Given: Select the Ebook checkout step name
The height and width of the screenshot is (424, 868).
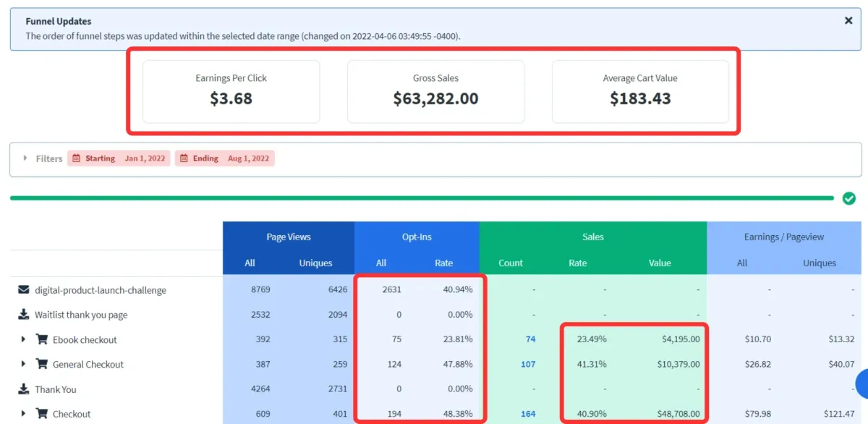Looking at the screenshot, I should 85,339.
